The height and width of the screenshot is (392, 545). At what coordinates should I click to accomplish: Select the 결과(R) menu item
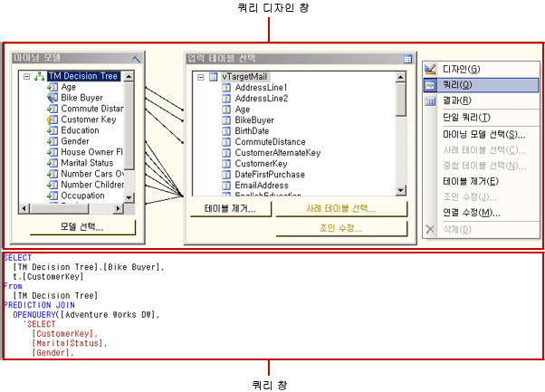[x=481, y=100]
